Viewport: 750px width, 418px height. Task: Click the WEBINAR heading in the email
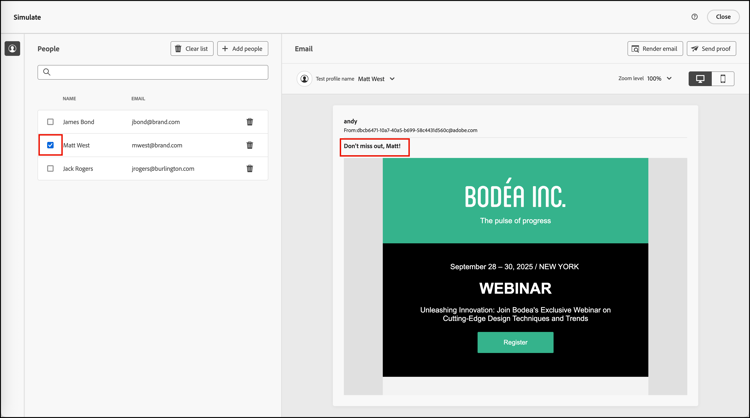(515, 288)
